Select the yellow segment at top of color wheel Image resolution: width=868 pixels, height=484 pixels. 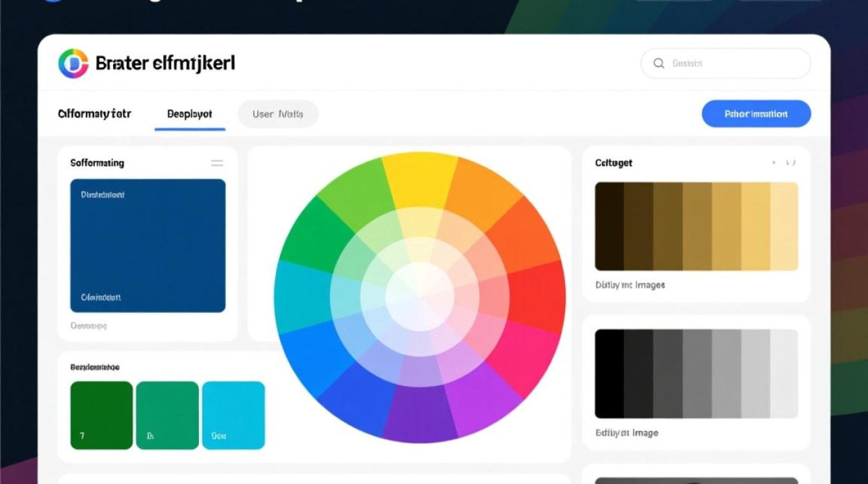click(x=420, y=179)
